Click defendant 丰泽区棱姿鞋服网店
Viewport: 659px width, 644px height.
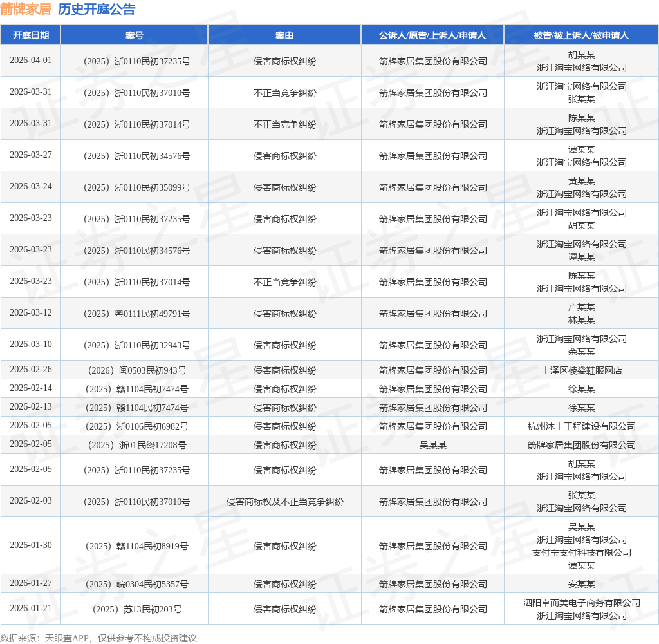(581, 370)
